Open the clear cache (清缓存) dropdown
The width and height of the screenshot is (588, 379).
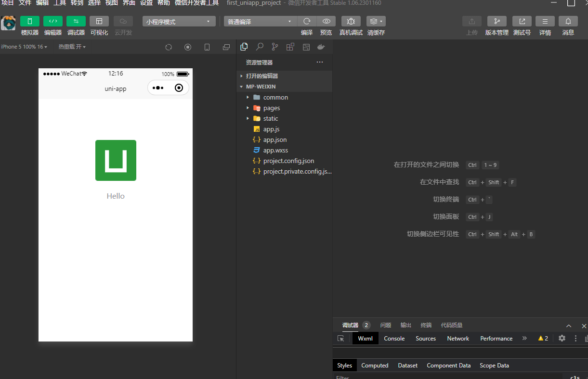click(x=376, y=21)
